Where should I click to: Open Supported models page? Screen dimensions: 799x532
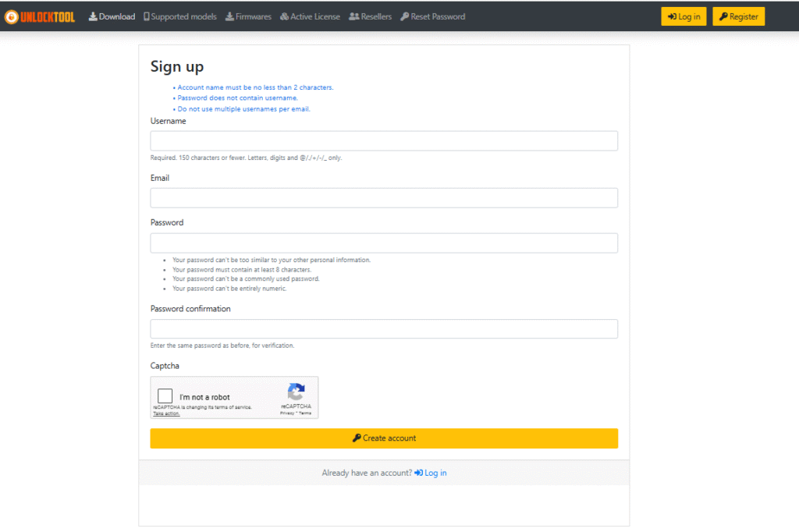180,16
